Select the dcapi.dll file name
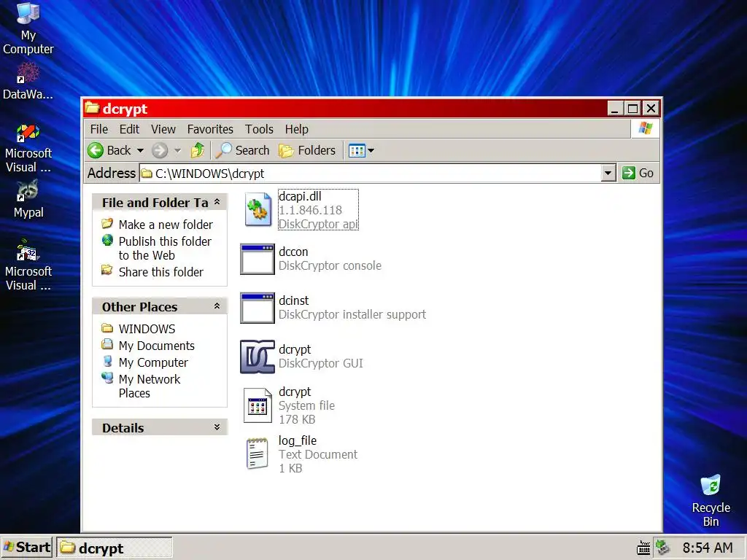This screenshot has height=560, width=747. click(300, 196)
